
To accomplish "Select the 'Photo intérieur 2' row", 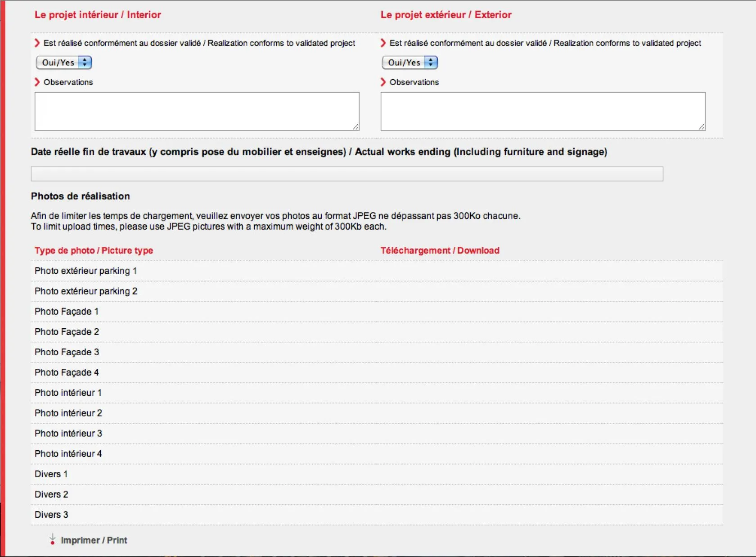I will click(x=68, y=413).
